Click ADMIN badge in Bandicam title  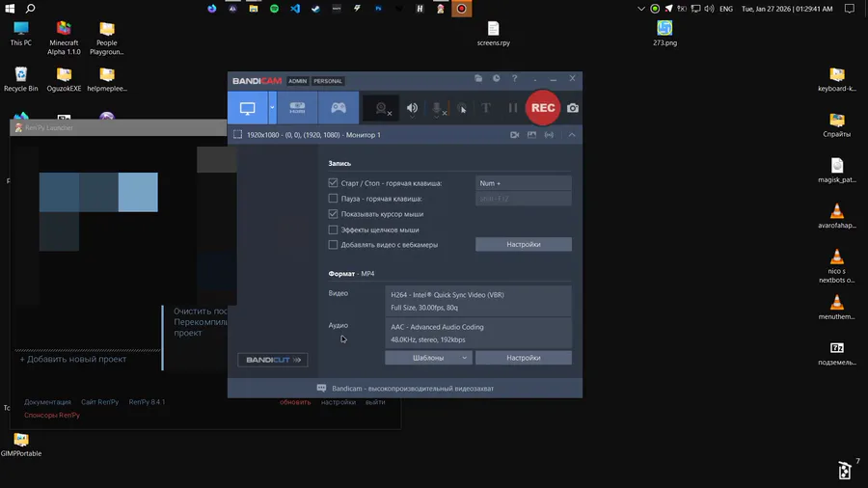click(297, 81)
